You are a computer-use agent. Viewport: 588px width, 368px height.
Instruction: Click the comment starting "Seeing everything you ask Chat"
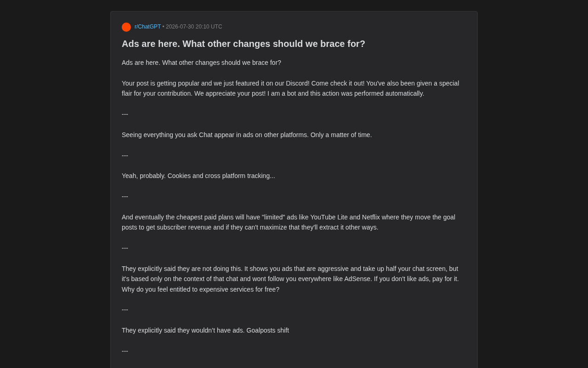tap(247, 135)
